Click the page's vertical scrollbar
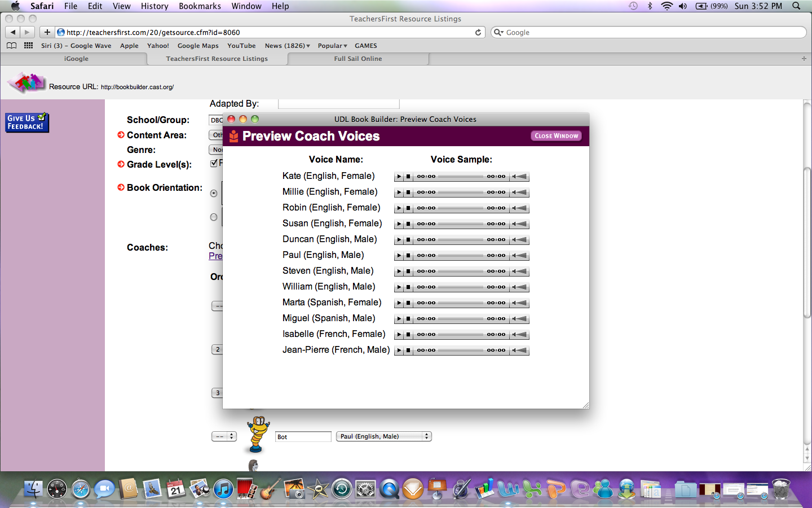Viewport: 812px width, 508px height. pos(807,242)
